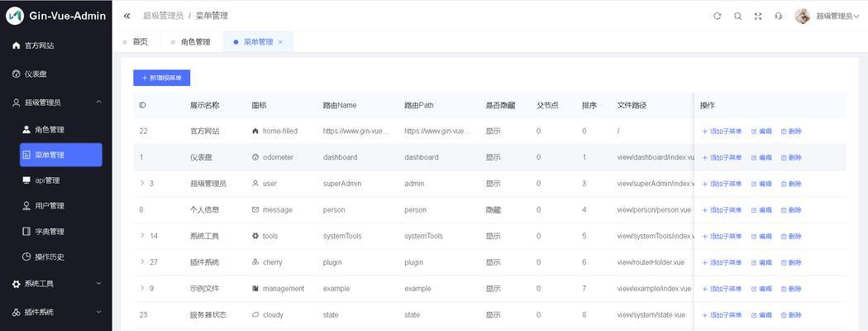Expand row 27 插件系统 in table
Screen dimensions: 868x331
pos(142,261)
